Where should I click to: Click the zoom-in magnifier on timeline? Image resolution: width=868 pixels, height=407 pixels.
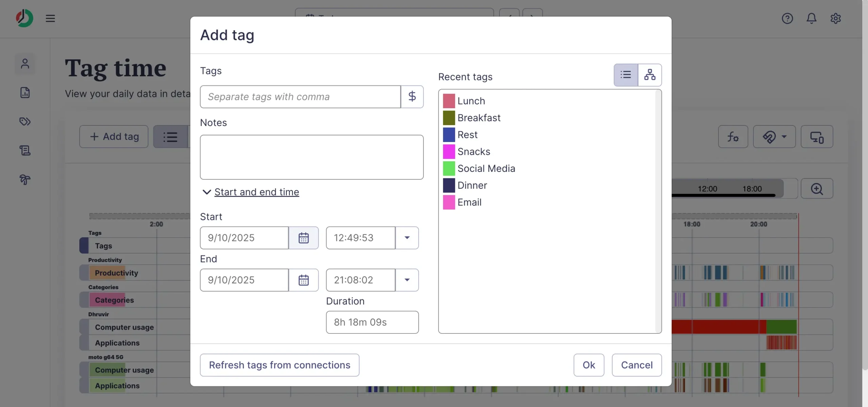817,189
